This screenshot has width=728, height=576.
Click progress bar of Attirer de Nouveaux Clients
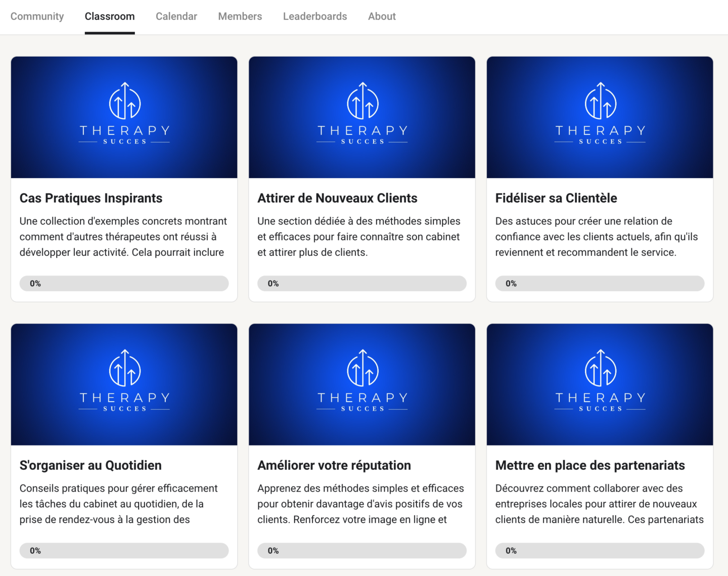(x=362, y=283)
